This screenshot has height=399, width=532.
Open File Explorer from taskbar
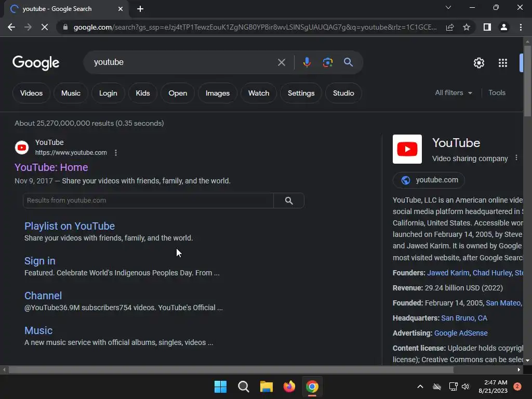click(x=267, y=387)
